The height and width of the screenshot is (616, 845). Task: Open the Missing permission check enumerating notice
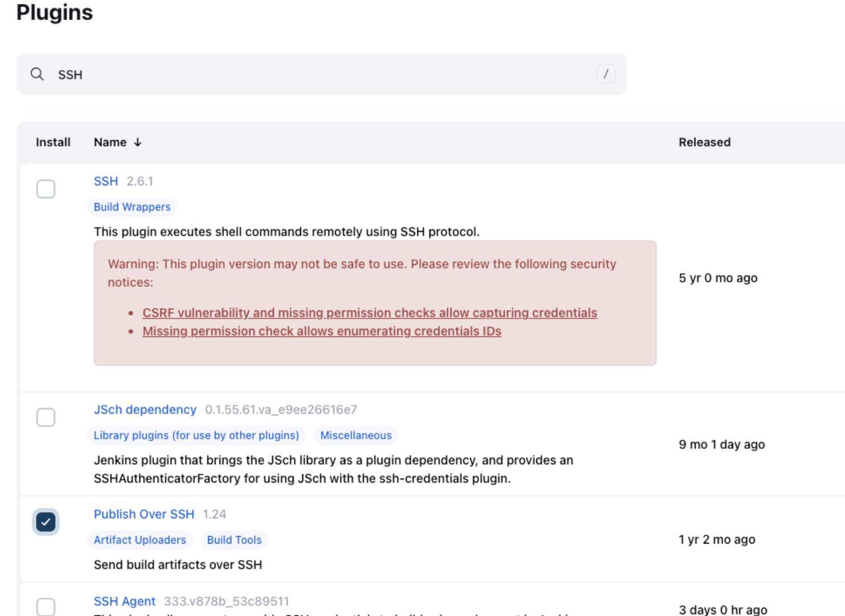click(322, 331)
